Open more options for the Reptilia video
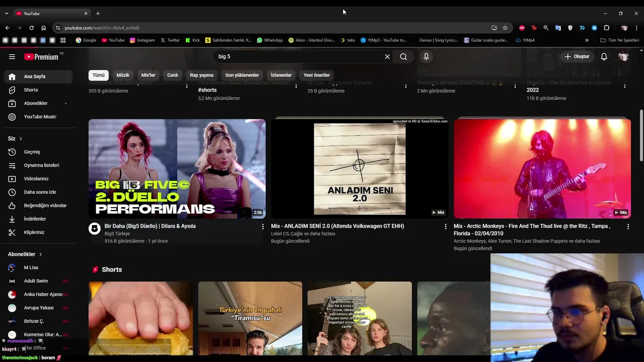Screen dimensions: 644x362 tap(625, 86)
